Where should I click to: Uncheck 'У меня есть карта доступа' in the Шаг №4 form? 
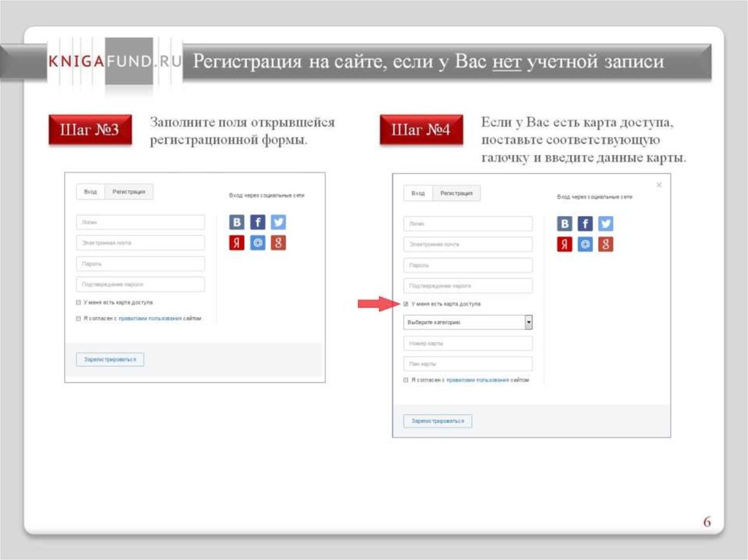point(406,304)
